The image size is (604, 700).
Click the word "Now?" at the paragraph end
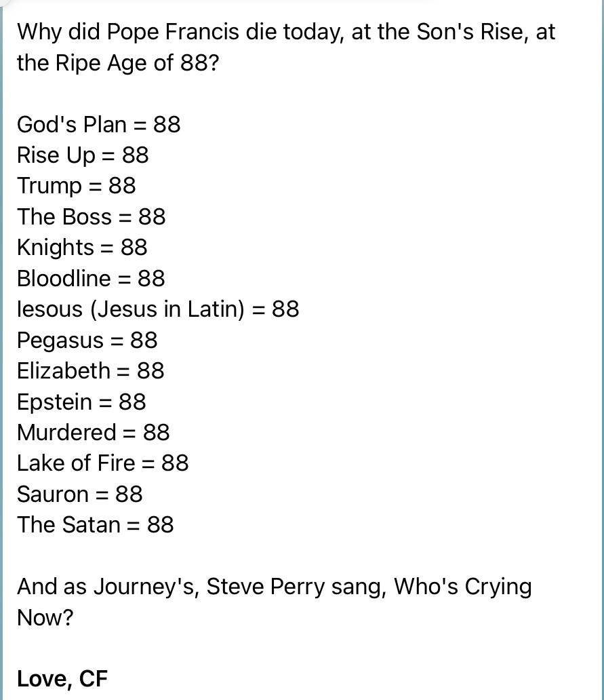pyautogui.click(x=45, y=617)
